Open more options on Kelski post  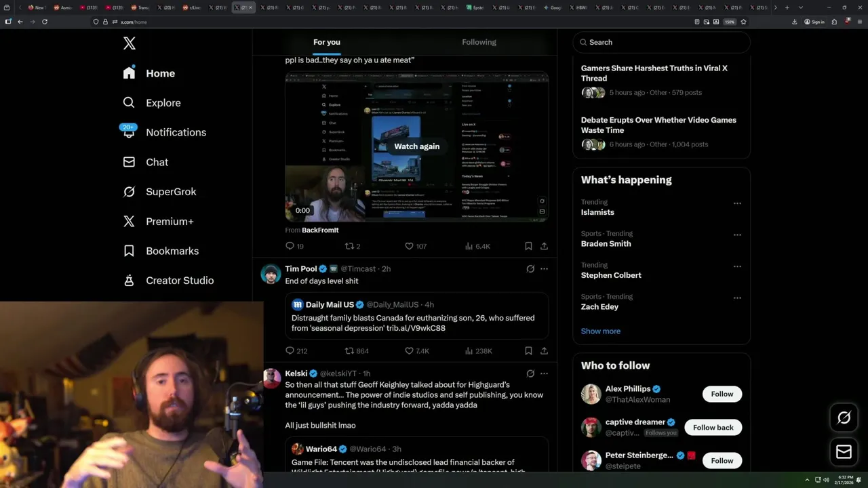[x=544, y=373]
